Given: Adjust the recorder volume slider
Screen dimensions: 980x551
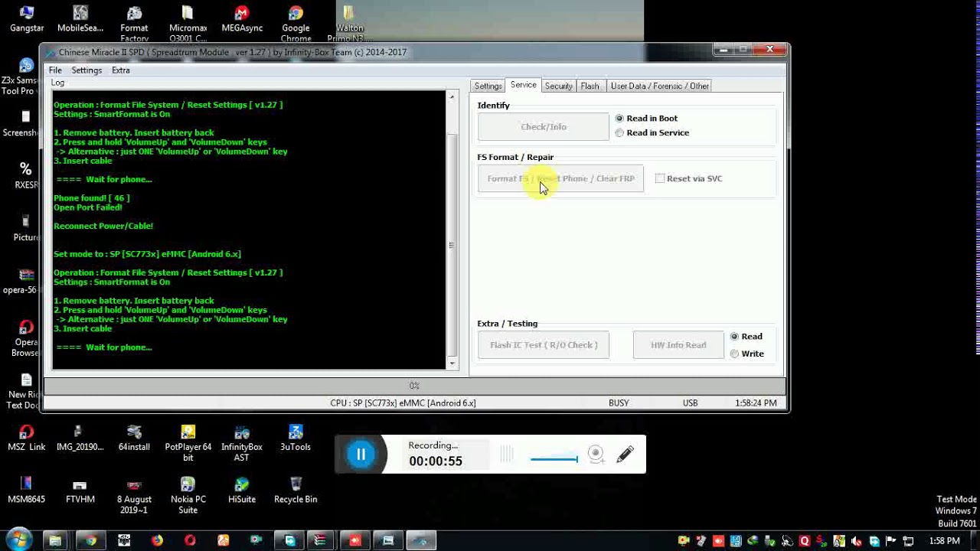Looking at the screenshot, I should click(x=554, y=459).
